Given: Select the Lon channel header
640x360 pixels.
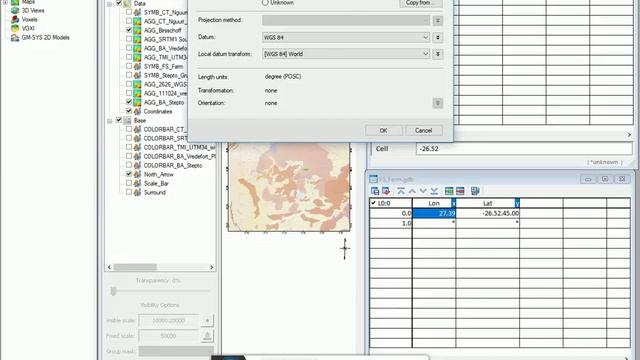Looking at the screenshot, I should (433, 203).
